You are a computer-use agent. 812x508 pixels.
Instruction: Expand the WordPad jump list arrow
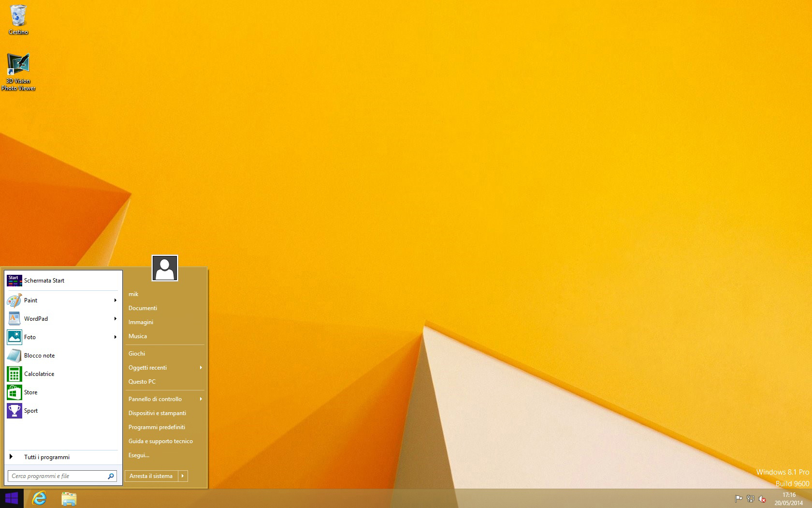116,319
